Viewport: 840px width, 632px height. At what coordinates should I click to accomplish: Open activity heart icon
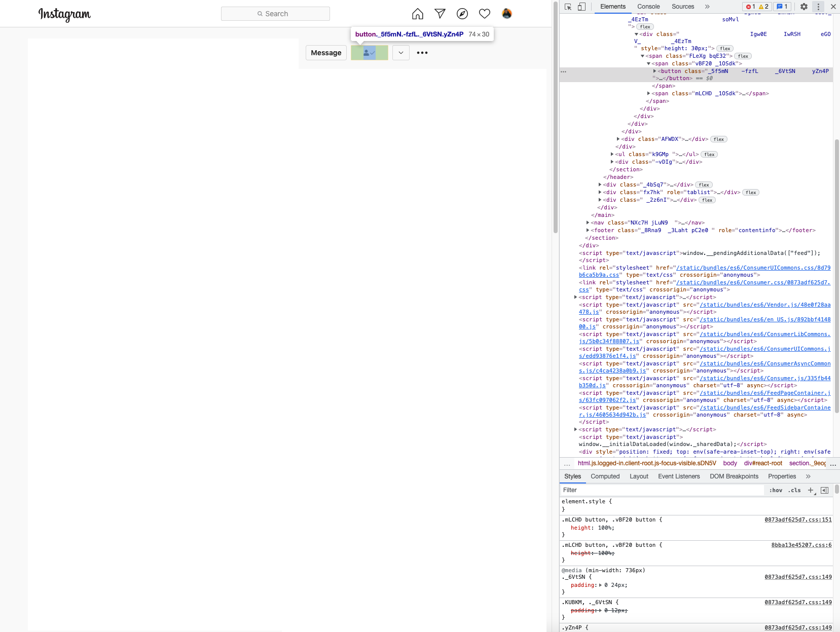(485, 14)
